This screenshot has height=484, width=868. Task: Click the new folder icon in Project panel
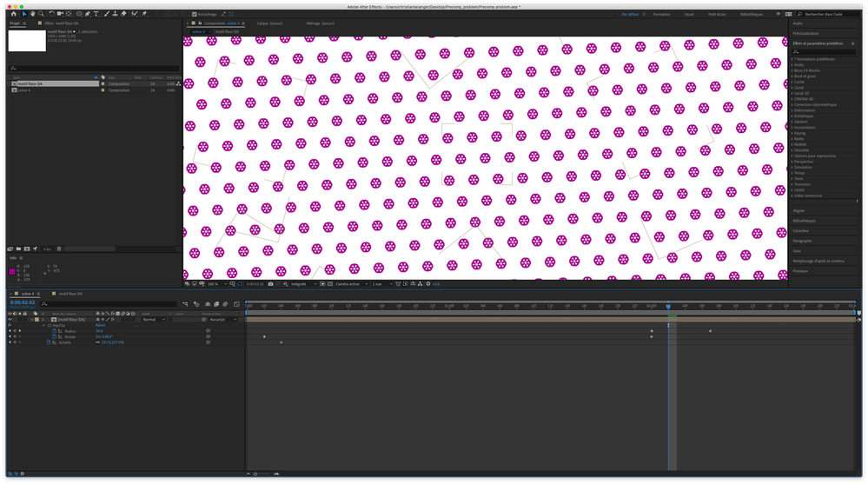pyautogui.click(x=18, y=249)
